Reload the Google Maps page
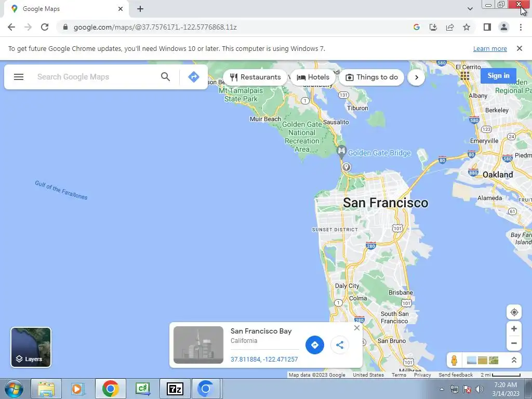 (45, 27)
